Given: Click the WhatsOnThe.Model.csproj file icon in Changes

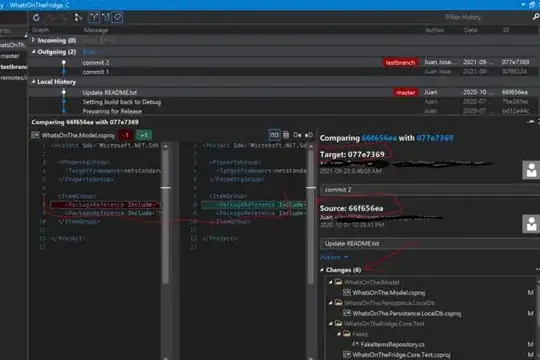Looking at the screenshot, I should point(347,292).
